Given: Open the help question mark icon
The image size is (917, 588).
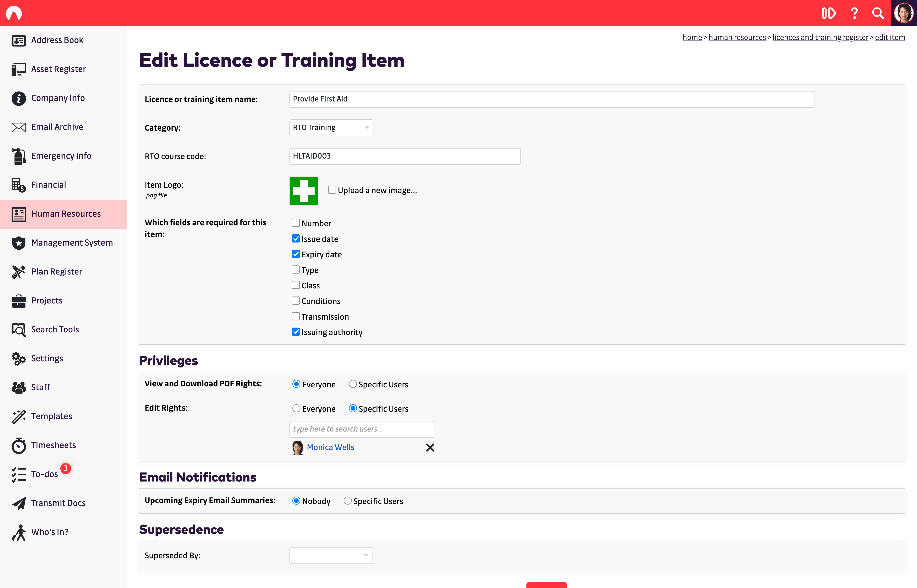Looking at the screenshot, I should tap(854, 13).
